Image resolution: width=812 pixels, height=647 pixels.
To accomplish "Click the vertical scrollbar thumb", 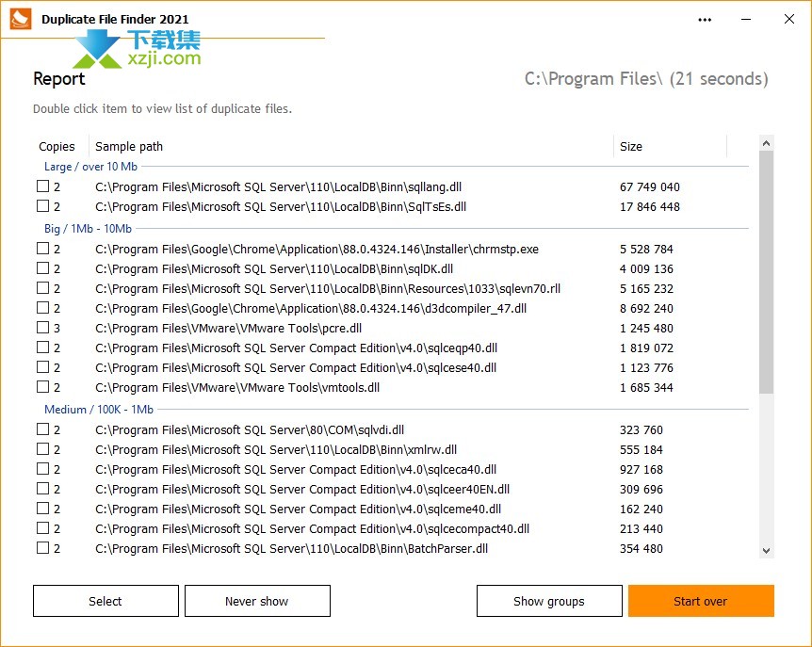I will [767, 272].
